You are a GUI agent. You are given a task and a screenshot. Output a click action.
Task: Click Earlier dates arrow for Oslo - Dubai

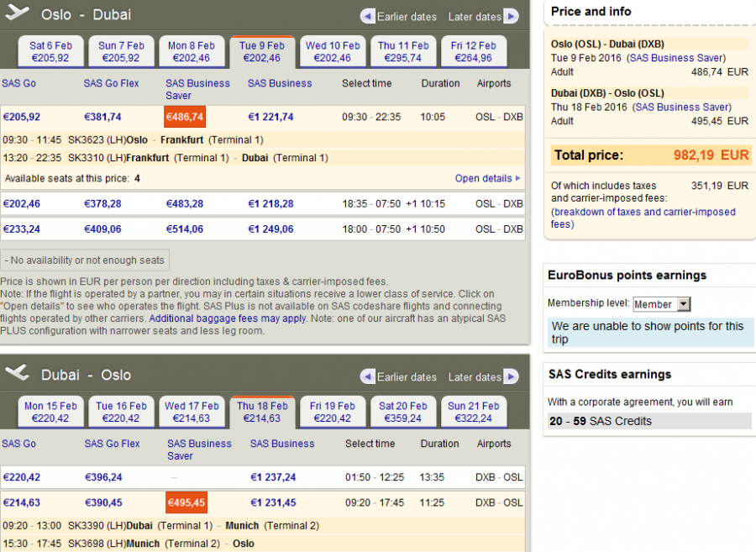367,16
